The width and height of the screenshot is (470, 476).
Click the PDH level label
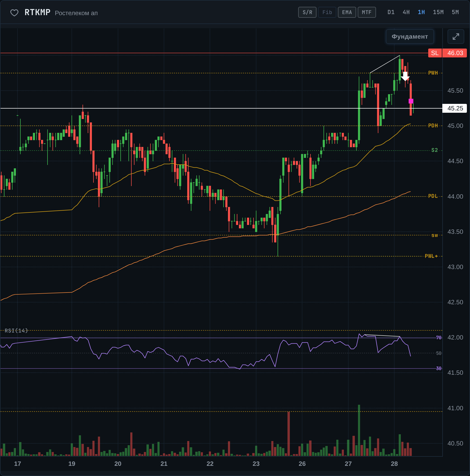point(433,126)
